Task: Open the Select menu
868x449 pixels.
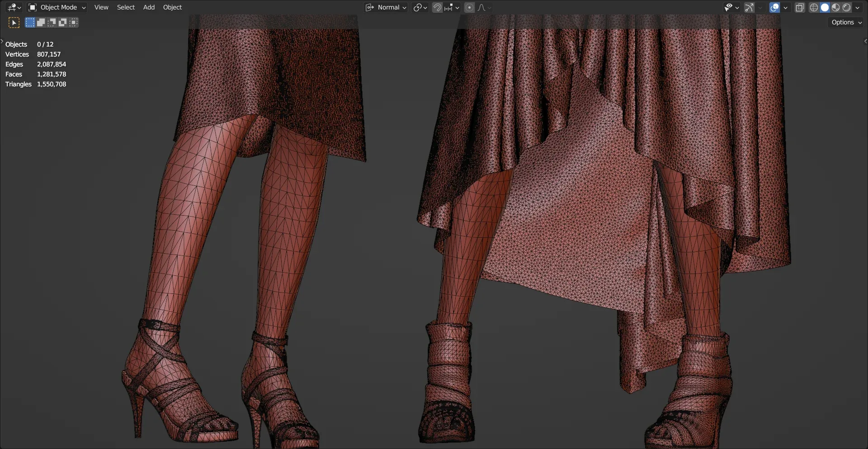Action: 126,7
